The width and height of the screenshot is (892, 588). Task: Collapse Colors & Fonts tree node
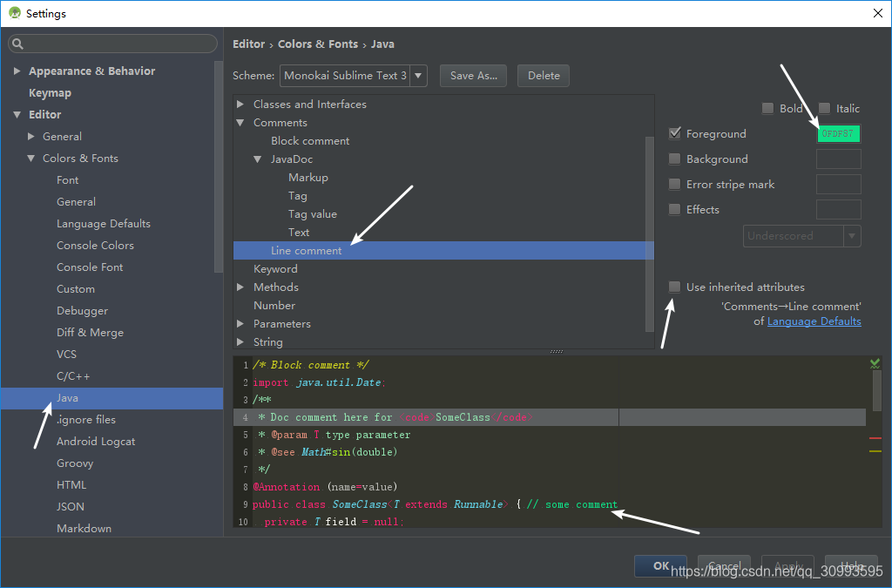30,158
